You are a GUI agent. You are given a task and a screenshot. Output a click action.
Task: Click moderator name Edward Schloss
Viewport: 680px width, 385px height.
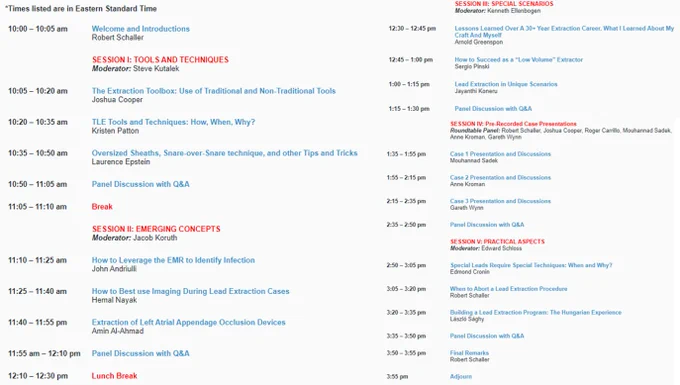coord(501,248)
